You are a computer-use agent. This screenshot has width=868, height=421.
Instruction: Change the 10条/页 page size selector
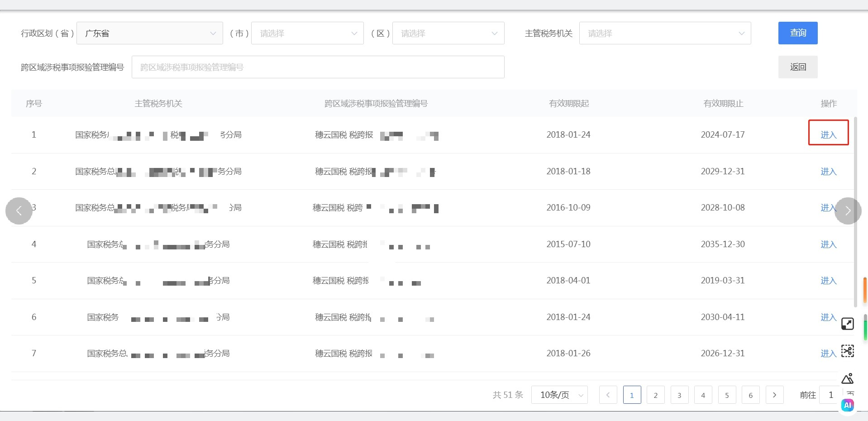click(559, 395)
